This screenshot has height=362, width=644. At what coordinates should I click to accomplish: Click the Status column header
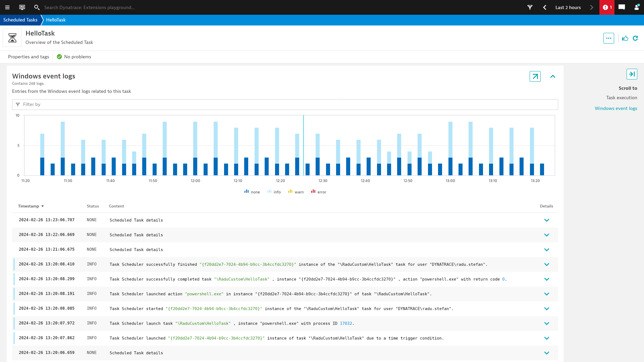93,206
